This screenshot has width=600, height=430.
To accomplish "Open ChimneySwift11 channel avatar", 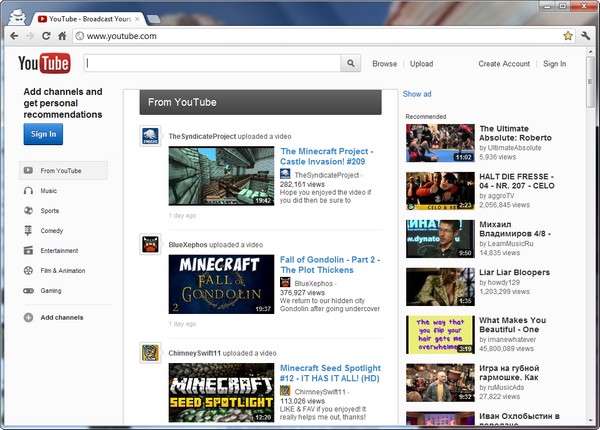I will (x=150, y=353).
